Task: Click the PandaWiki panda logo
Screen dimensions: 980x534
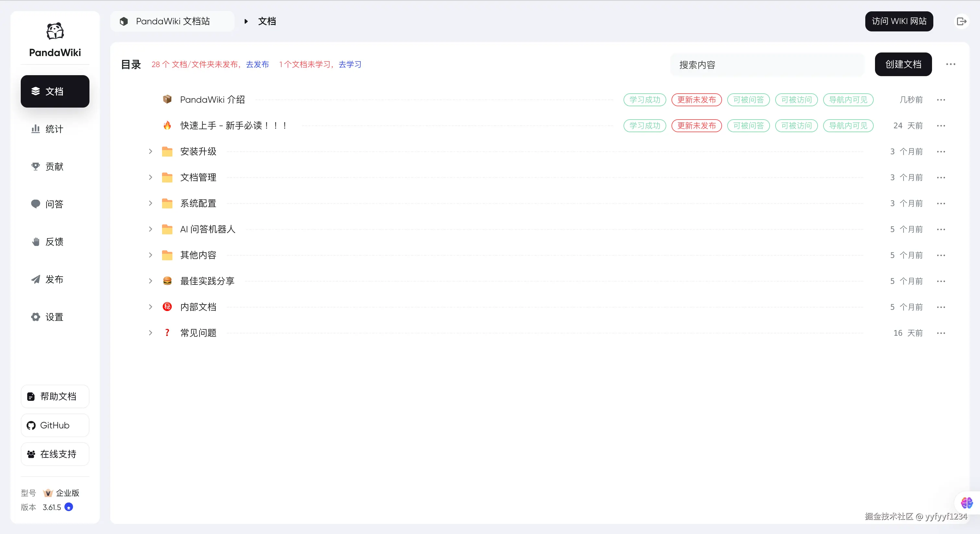Action: click(55, 31)
